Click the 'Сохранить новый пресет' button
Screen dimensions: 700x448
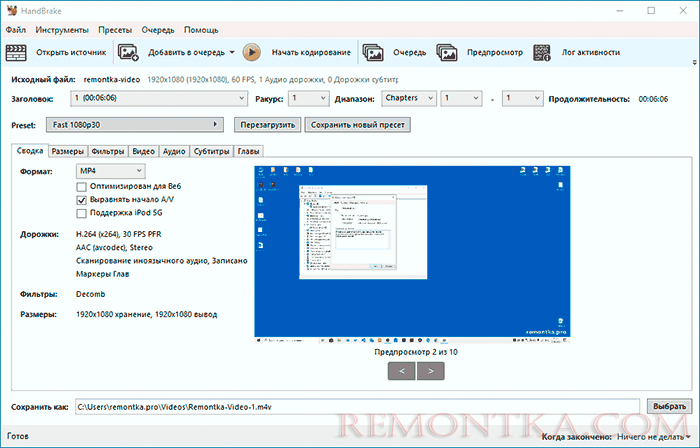point(357,125)
